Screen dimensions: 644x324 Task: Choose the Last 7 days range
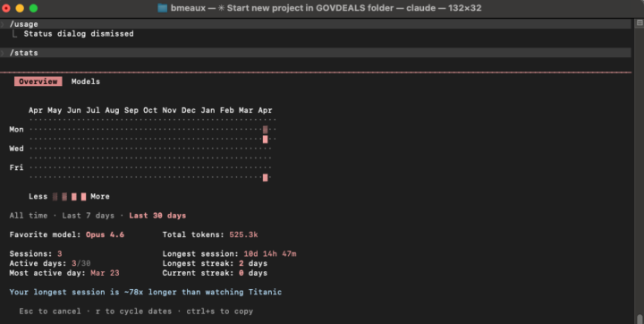(x=89, y=216)
